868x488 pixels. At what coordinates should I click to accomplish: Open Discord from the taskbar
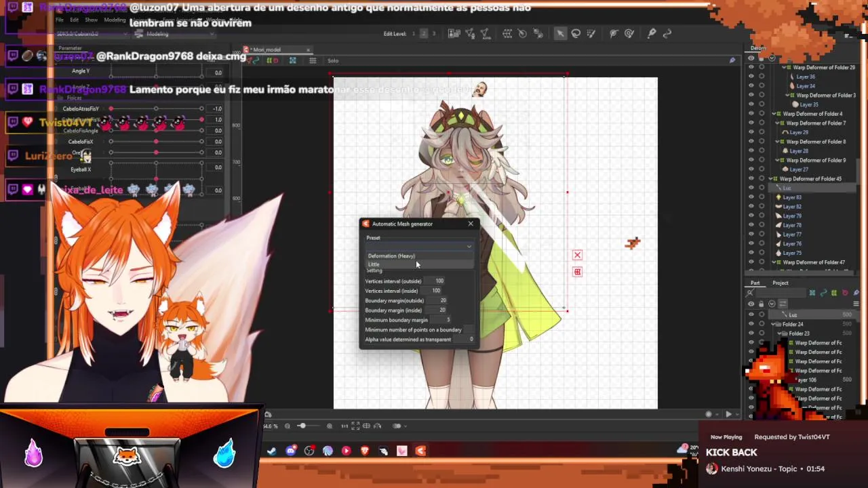291,451
